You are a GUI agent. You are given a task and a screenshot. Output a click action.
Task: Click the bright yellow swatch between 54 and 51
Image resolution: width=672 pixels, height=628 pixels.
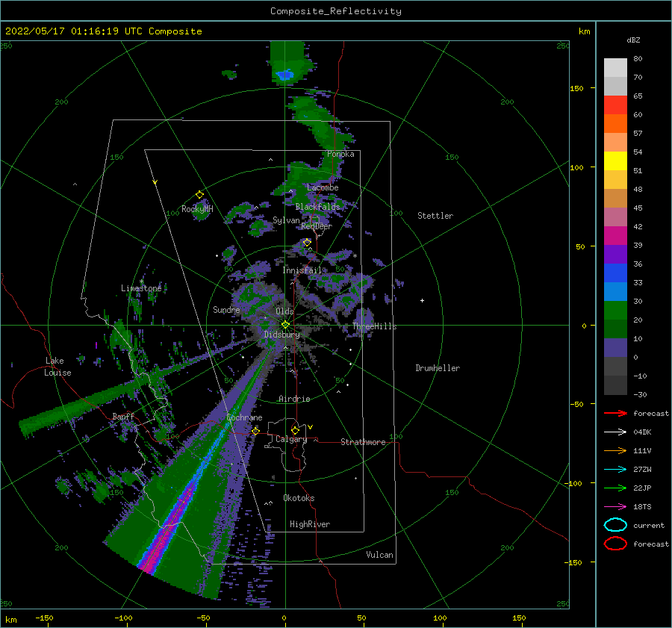(x=615, y=161)
